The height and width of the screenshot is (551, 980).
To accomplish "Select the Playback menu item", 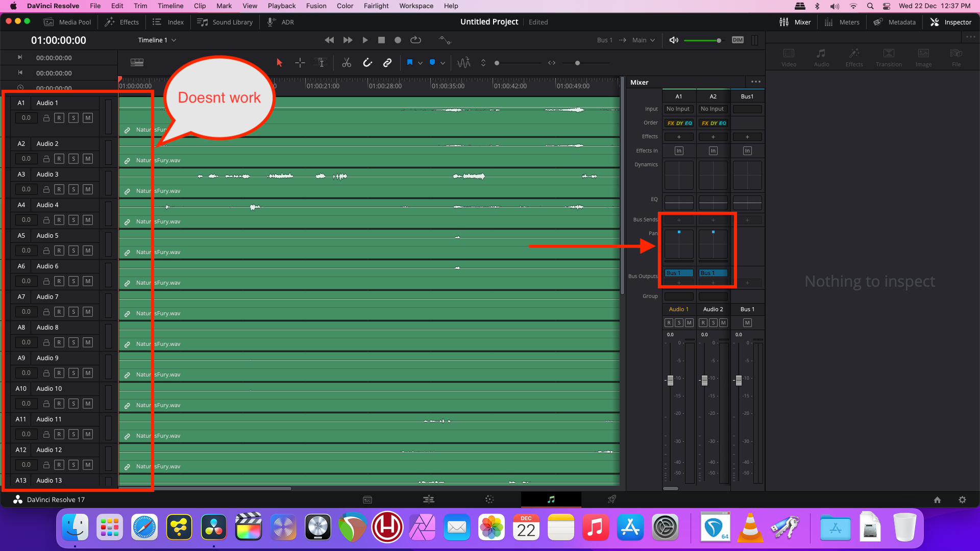I will point(282,6).
